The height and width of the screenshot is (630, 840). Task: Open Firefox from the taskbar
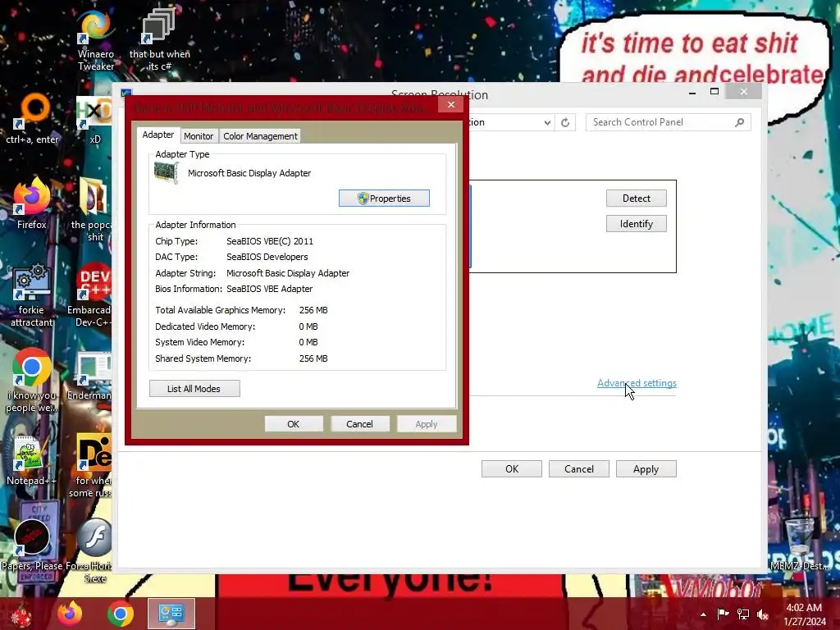click(71, 614)
